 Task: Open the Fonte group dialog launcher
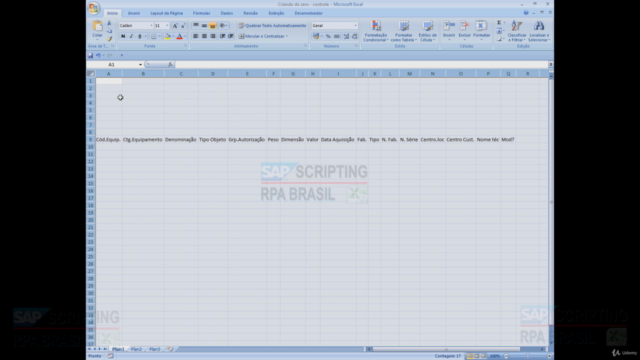pos(185,46)
